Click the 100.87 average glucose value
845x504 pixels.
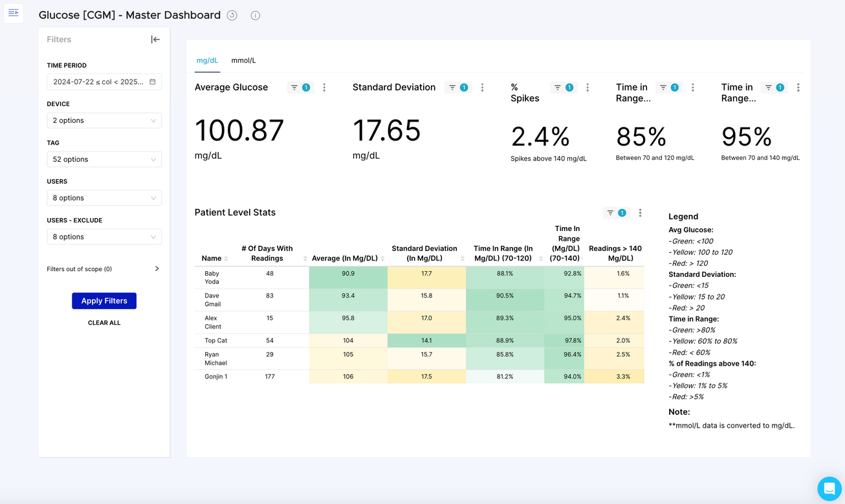tap(239, 131)
